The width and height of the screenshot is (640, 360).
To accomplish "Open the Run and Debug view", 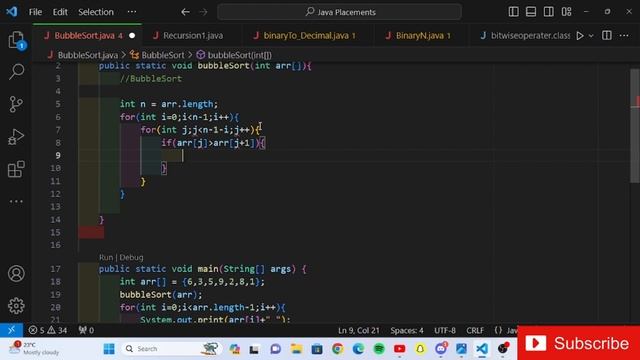I will [x=16, y=137].
